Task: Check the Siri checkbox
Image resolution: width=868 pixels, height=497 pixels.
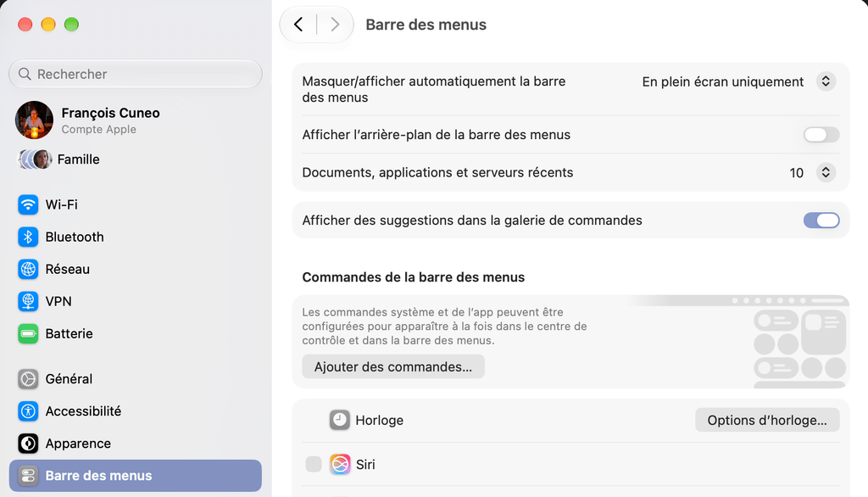Action: click(314, 464)
